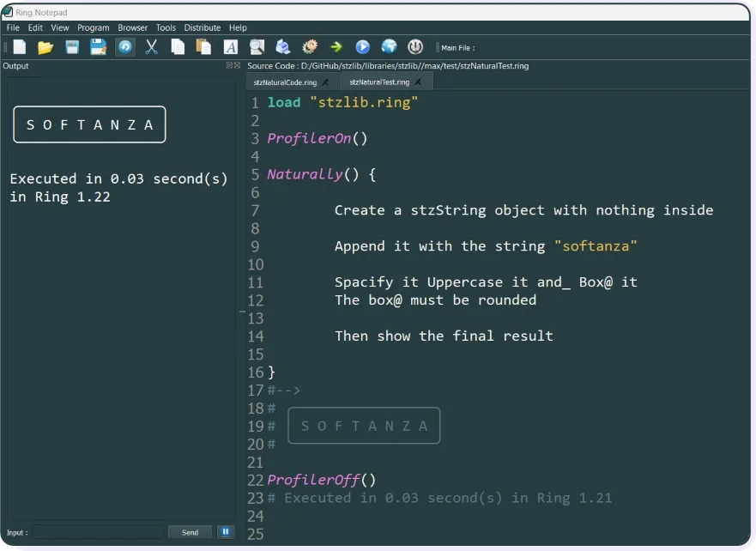Click the Naturally() { code line
This screenshot has width=756, height=551.
pos(322,174)
